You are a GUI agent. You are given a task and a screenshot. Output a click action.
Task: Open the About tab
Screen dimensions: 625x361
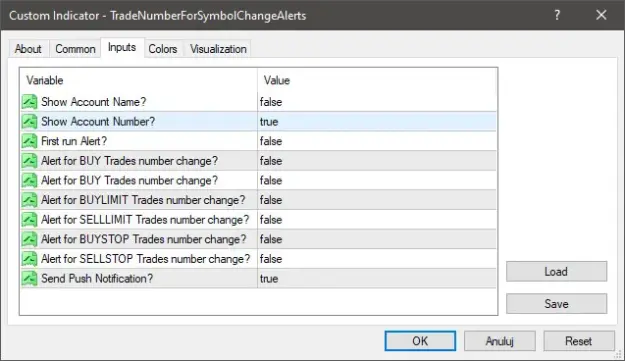(28, 49)
